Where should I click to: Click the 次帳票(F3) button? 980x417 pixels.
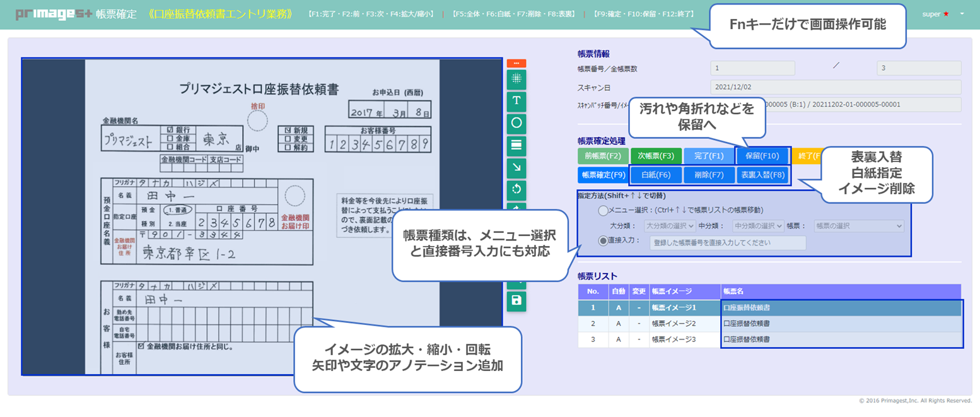coord(656,156)
